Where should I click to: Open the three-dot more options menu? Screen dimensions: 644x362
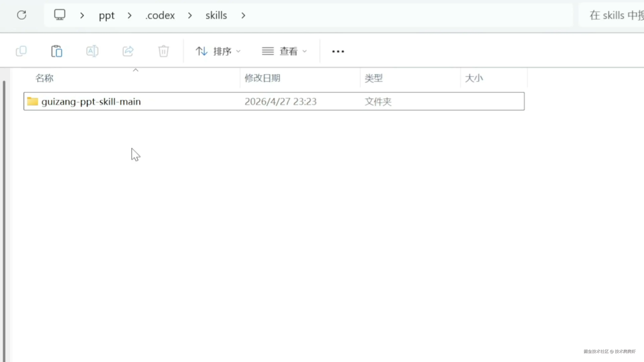click(x=338, y=51)
